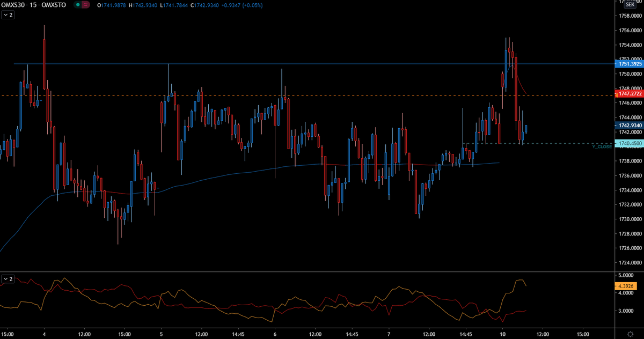Expand the lower oscillator pane legend
The image size is (644, 339).
pyautogui.click(x=9, y=279)
